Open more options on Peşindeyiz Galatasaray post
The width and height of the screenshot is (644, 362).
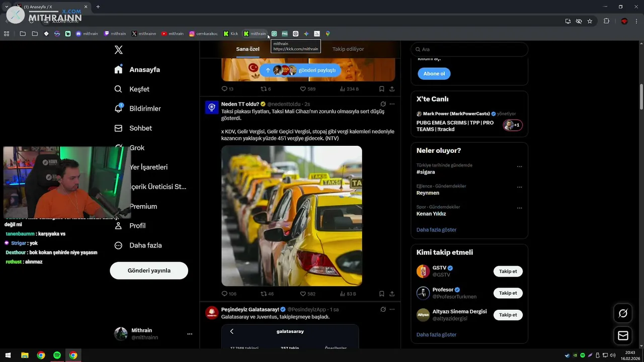point(392,309)
